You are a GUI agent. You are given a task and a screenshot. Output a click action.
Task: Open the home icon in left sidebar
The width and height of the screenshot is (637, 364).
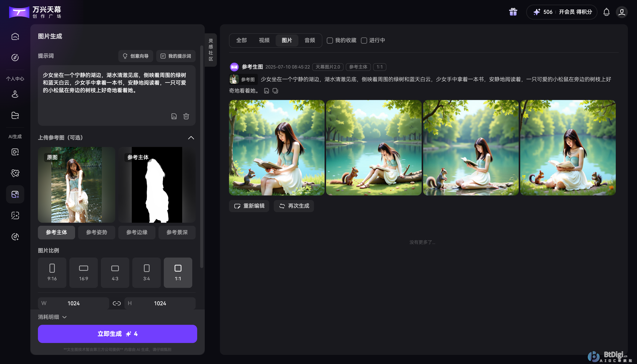[15, 37]
